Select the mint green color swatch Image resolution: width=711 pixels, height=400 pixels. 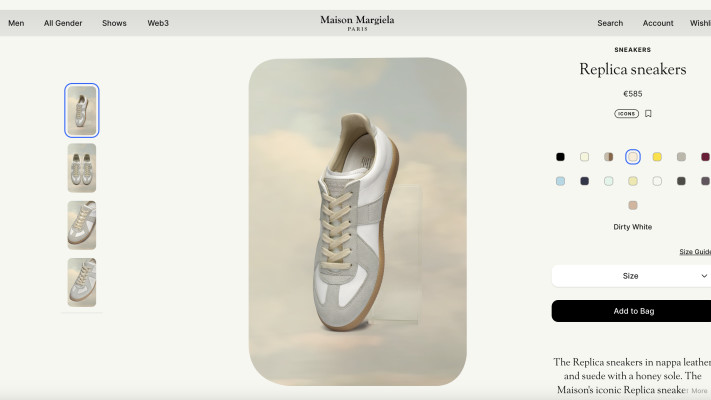(x=609, y=181)
